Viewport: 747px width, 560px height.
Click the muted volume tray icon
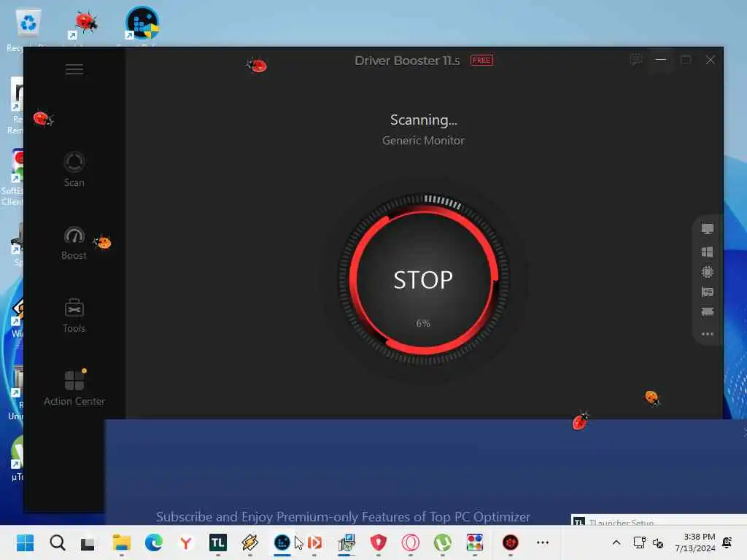pyautogui.click(x=658, y=542)
